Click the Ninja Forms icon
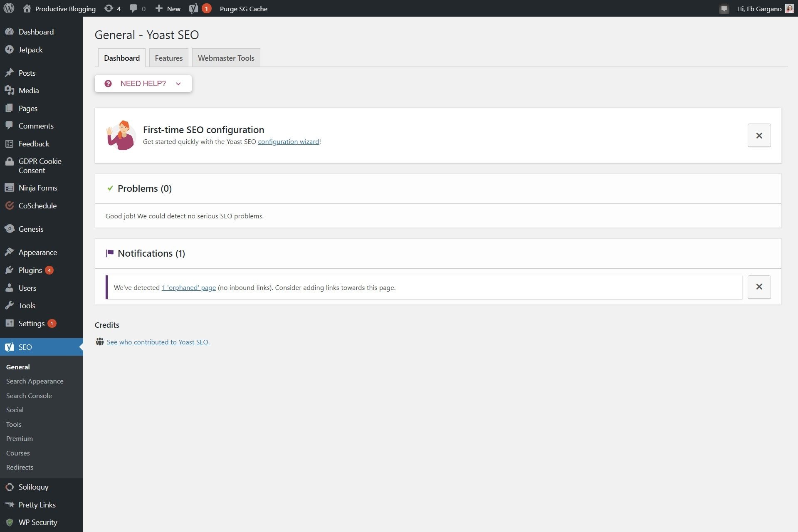 (x=9, y=188)
